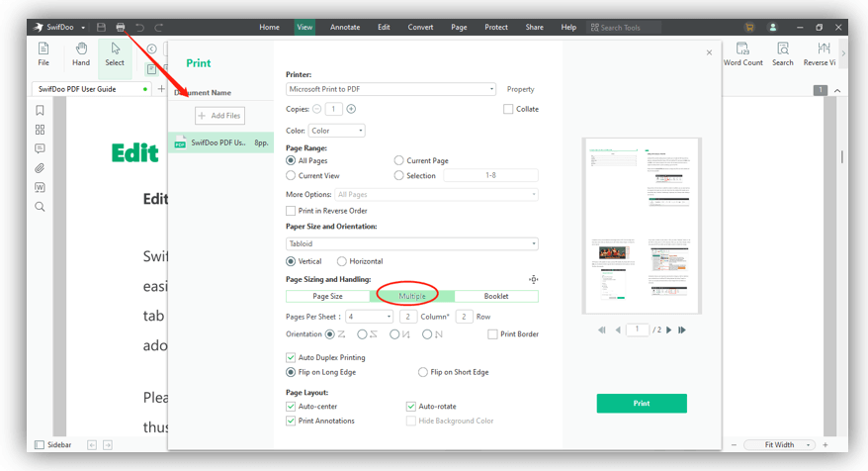Open the Tabloid paper size dropdown

412,243
